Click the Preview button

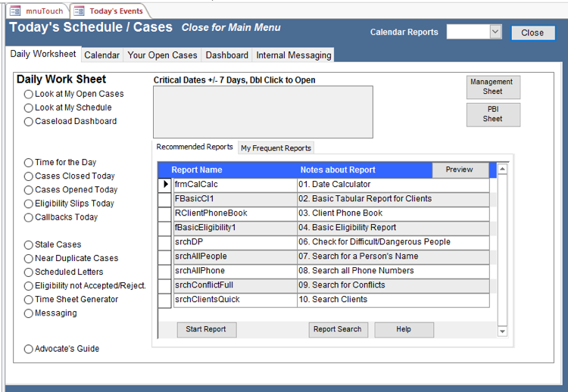click(460, 170)
